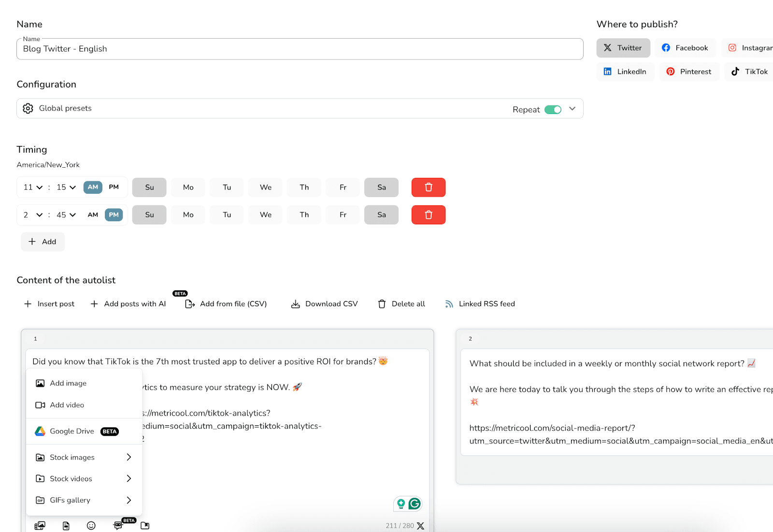Click the image attachment icon in post toolbar
Viewport: 773px width, 532px height.
point(40,526)
